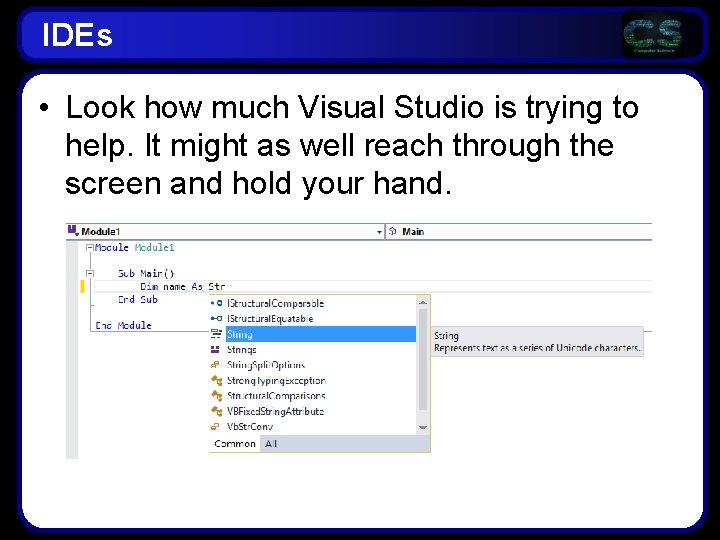Click the 'Module Module1' declaration text
The height and width of the screenshot is (540, 720).
pyautogui.click(x=135, y=248)
